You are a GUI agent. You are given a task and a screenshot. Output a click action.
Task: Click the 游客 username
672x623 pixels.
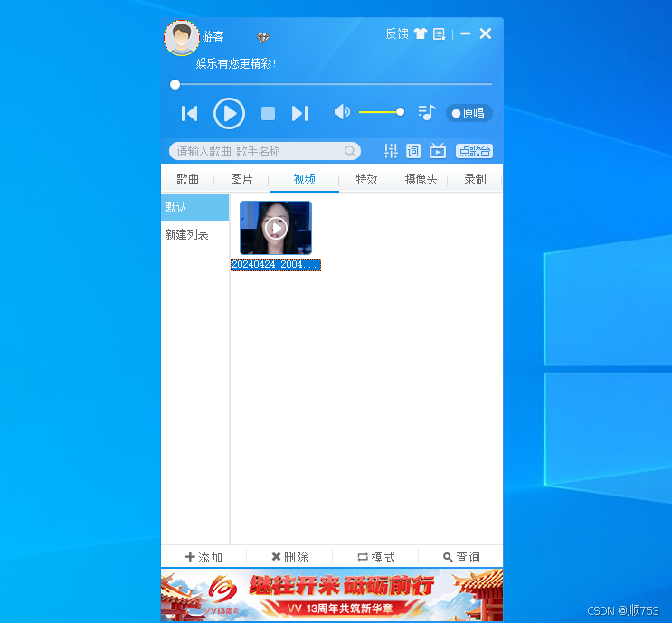click(213, 36)
